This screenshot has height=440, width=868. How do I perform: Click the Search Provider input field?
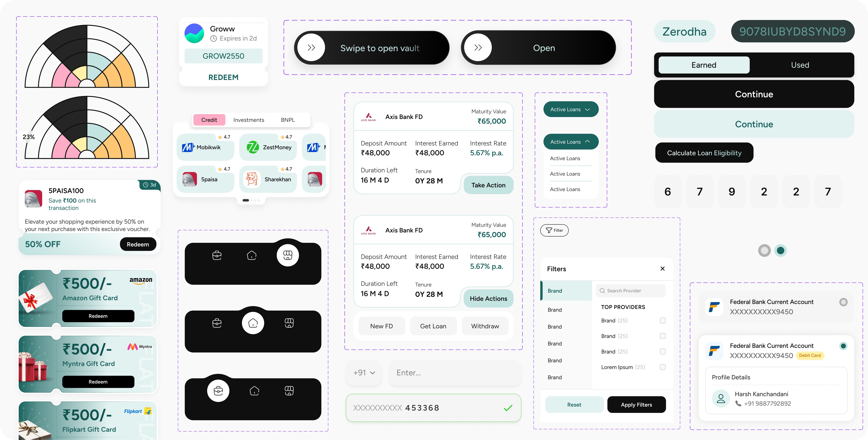click(x=631, y=290)
